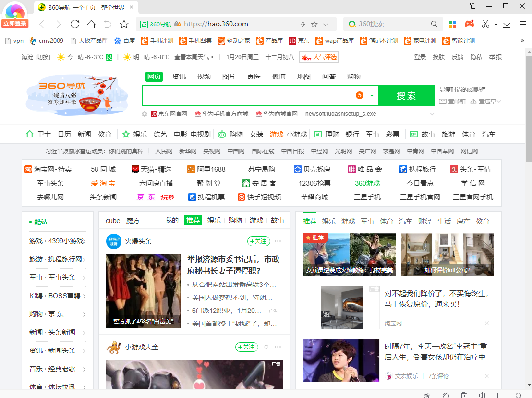Click the scissors screenshot icon
This screenshot has height=398, width=532.
tap(485, 24)
